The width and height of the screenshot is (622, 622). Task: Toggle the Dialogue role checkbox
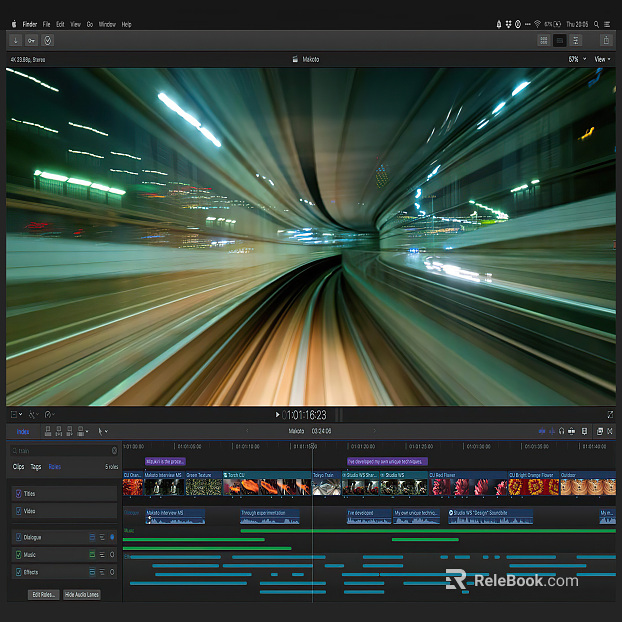point(18,537)
